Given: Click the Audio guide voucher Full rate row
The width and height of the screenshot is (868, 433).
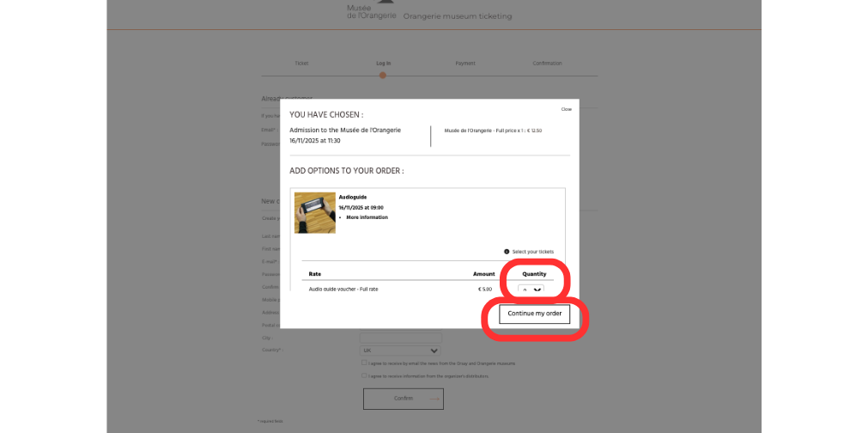Looking at the screenshot, I should [343, 289].
